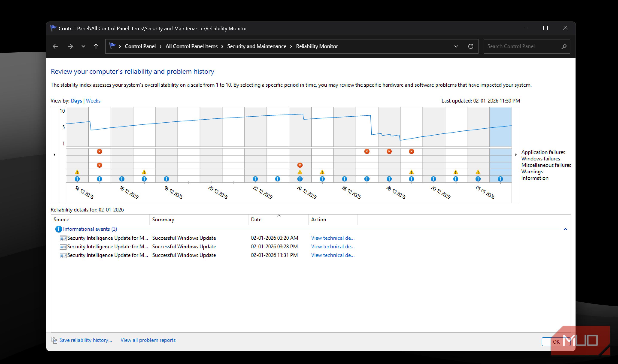Expand address bar history dropdown

pos(456,46)
